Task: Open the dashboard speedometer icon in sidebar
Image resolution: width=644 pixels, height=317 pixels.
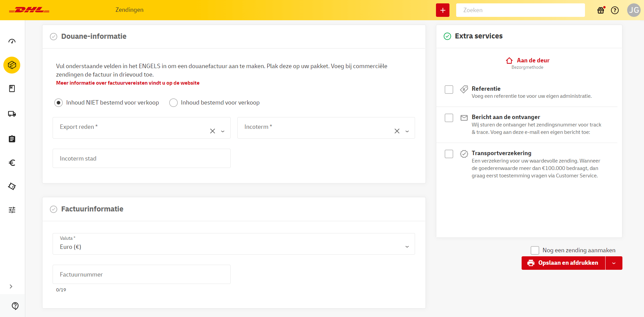Action: pos(12,41)
